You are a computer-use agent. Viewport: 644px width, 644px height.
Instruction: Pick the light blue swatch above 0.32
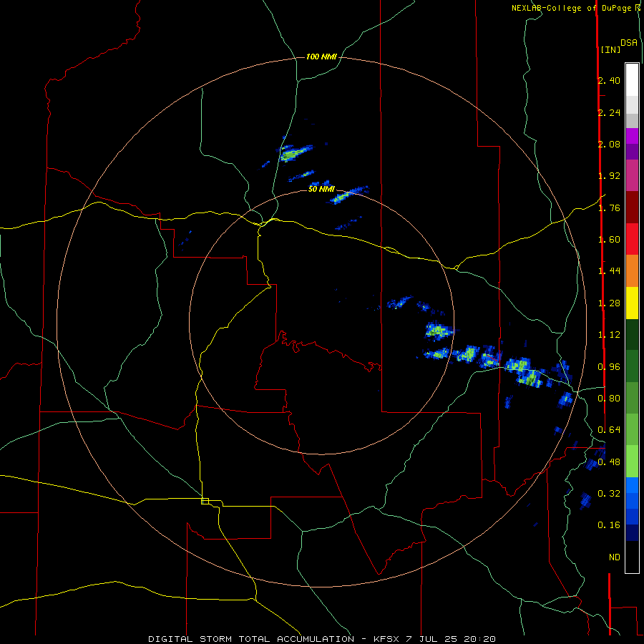(632, 485)
